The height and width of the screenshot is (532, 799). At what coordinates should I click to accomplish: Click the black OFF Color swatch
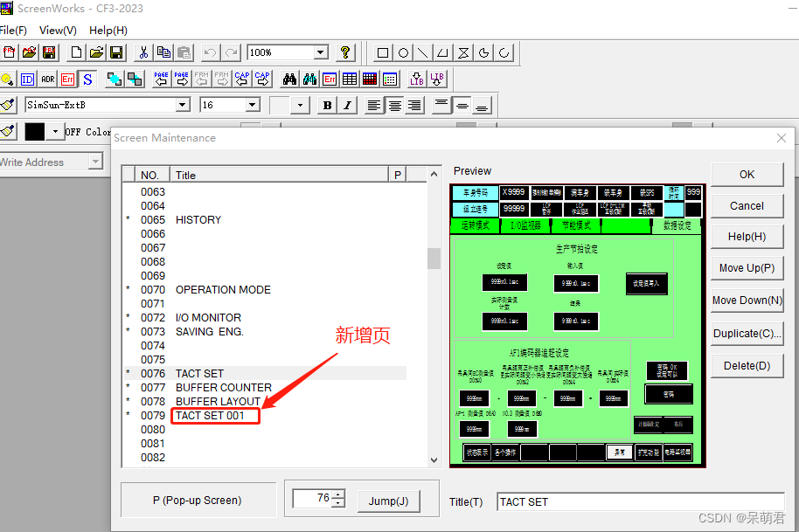tap(35, 131)
